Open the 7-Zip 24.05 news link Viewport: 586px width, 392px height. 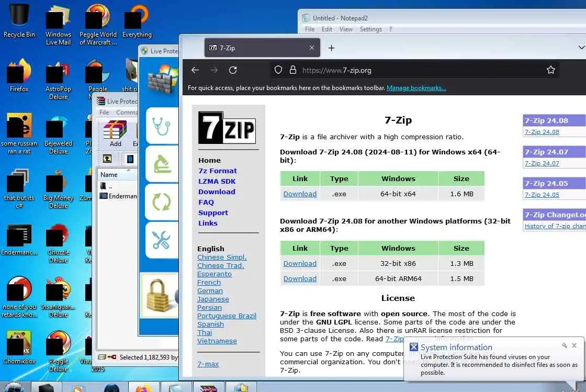[542, 195]
